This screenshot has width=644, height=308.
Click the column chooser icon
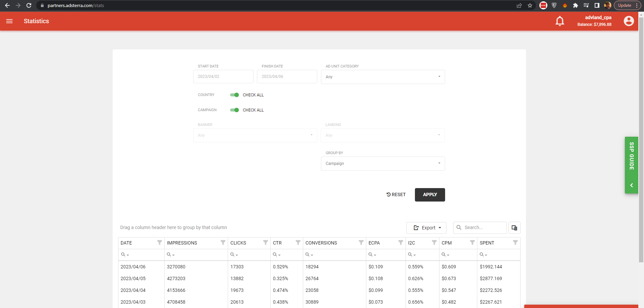coord(514,228)
